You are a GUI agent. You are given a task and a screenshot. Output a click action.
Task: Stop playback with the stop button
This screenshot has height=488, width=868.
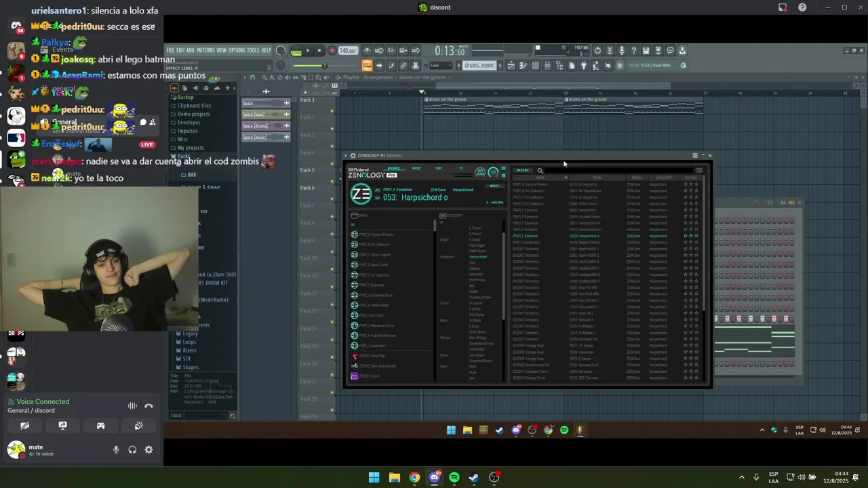point(319,51)
